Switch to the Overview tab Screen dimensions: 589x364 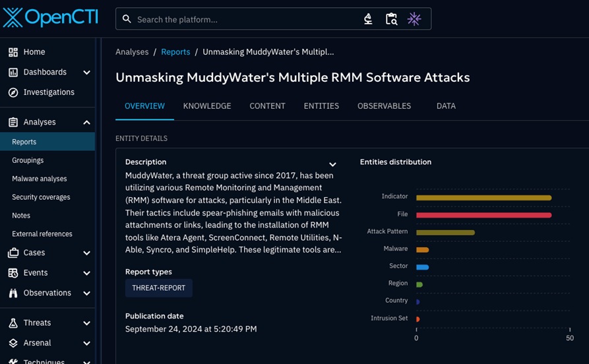pyautogui.click(x=144, y=106)
